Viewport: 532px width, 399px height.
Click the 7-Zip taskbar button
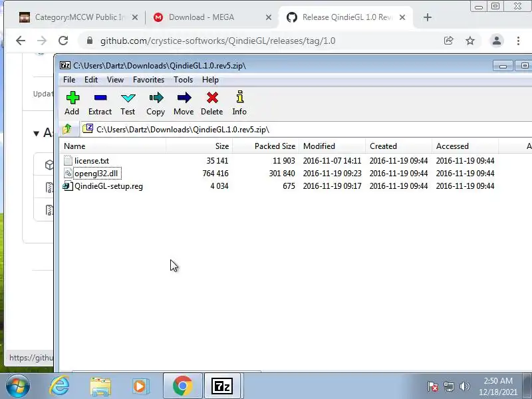tap(222, 386)
